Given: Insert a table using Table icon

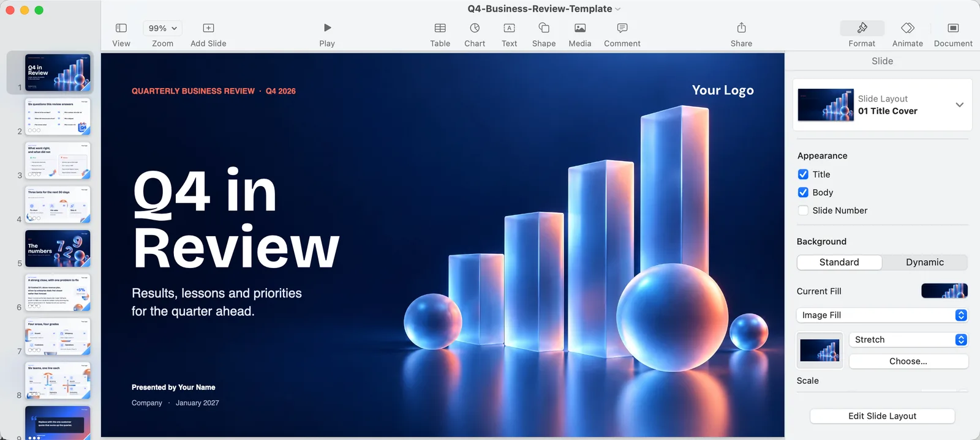Looking at the screenshot, I should [440, 28].
